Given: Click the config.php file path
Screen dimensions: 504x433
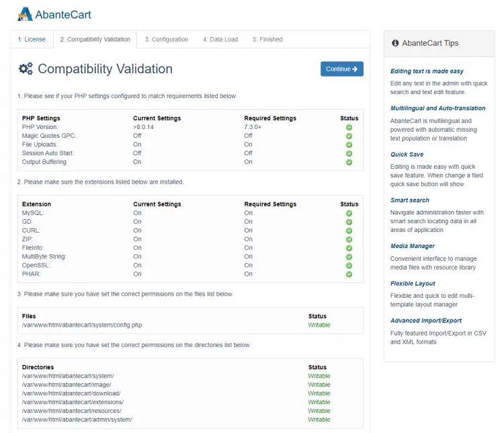Looking at the screenshot, I should point(82,325).
